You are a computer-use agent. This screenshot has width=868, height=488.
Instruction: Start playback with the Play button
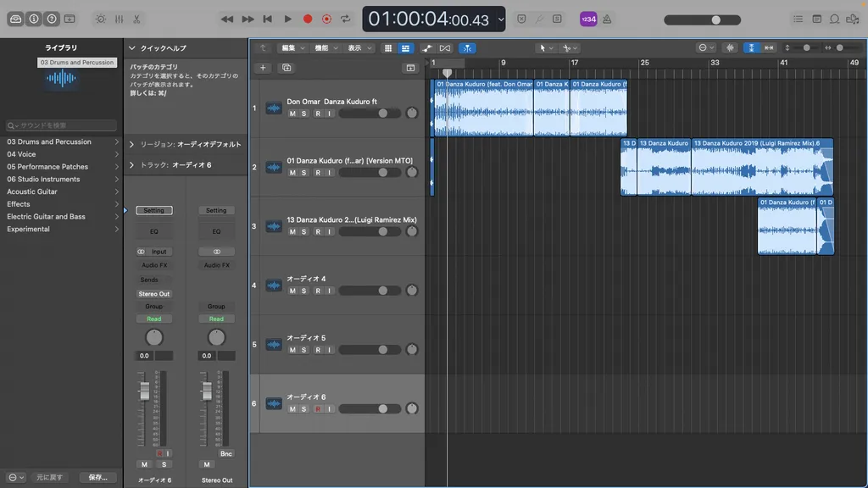pos(287,19)
